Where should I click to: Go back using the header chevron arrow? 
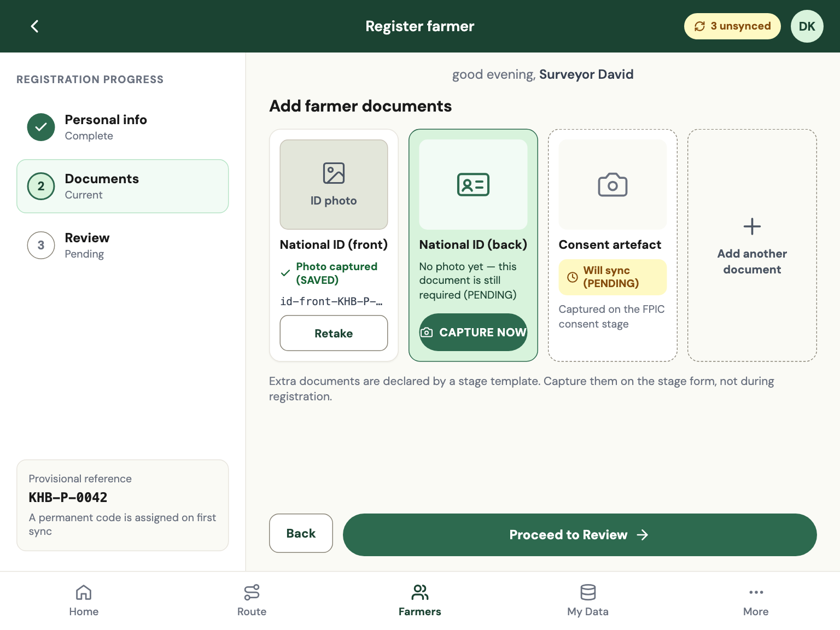(x=34, y=26)
